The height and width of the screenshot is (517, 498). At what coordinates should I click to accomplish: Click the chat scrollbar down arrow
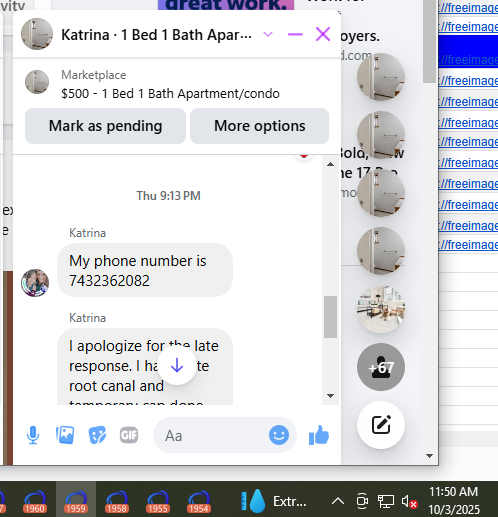click(330, 396)
